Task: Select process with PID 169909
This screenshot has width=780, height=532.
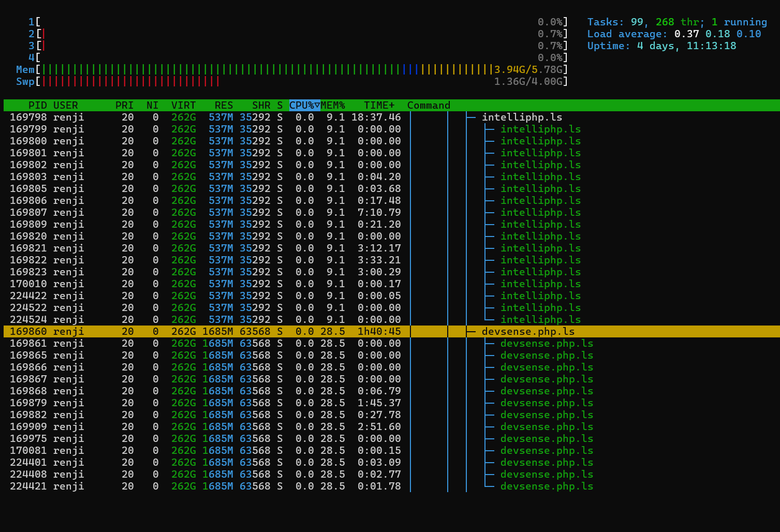Action: point(207,427)
